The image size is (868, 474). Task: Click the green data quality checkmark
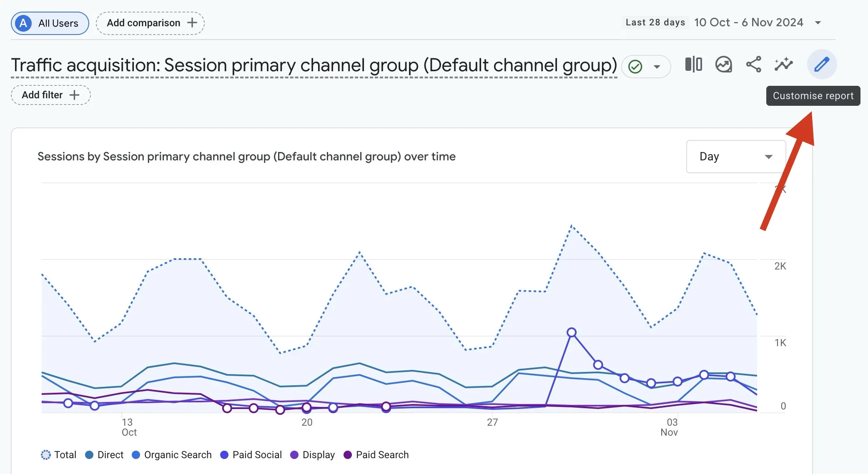tap(635, 67)
